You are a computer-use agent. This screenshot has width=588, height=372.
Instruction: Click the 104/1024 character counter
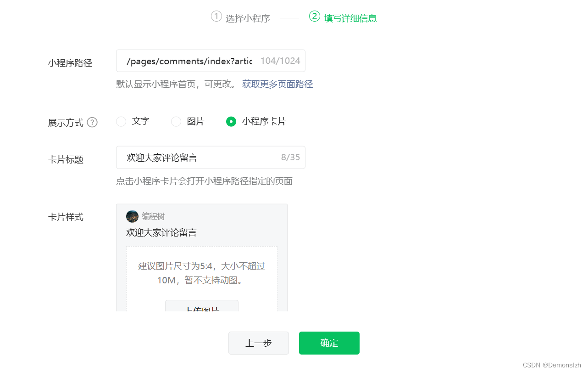pyautogui.click(x=280, y=61)
